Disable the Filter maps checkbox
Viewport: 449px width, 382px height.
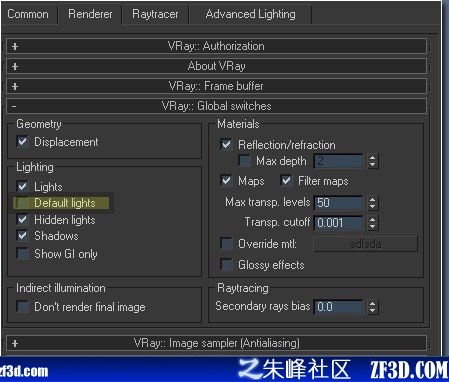pos(286,181)
